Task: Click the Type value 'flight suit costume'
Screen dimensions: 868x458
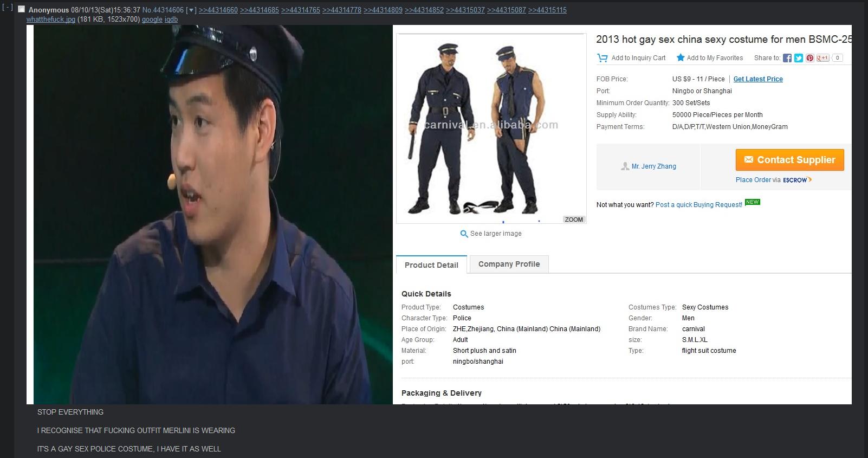Action: point(709,351)
